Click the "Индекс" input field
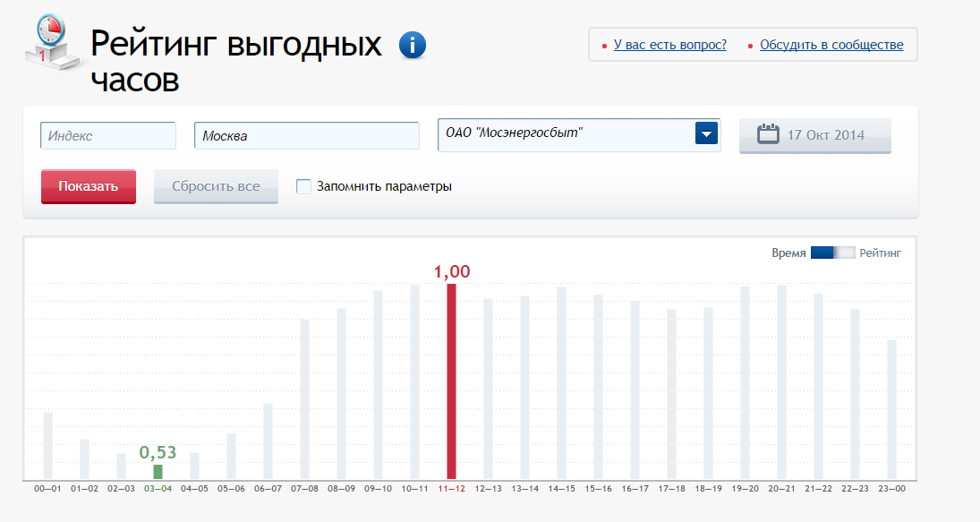Viewport: 980px width, 522px height. point(107,134)
